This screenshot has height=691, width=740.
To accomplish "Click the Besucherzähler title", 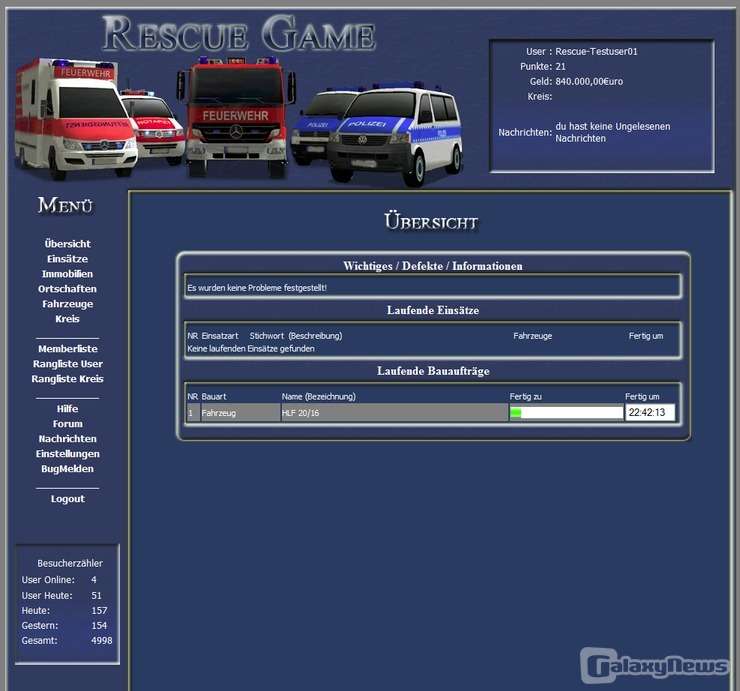I will point(70,564).
